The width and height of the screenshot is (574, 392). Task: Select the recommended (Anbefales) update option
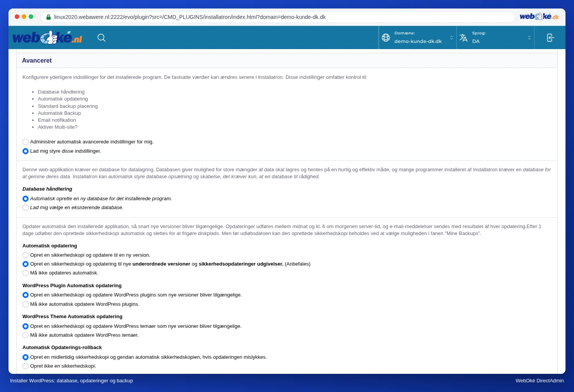[x=26, y=264]
